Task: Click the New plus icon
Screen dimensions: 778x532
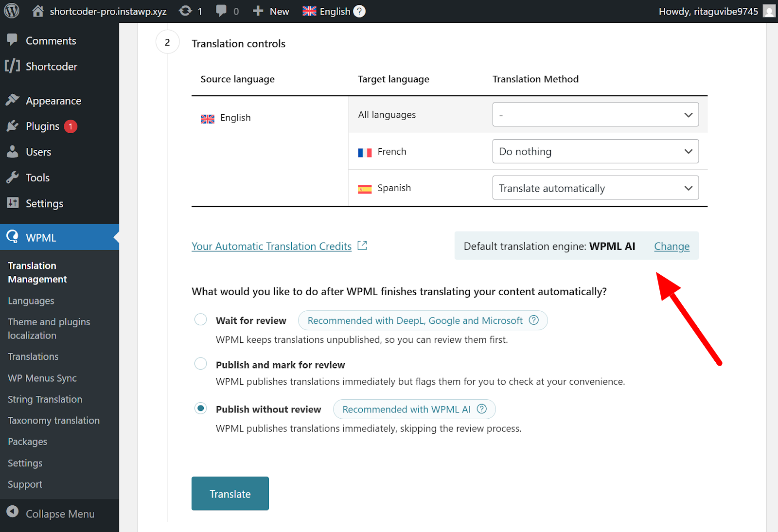Action: pyautogui.click(x=258, y=11)
